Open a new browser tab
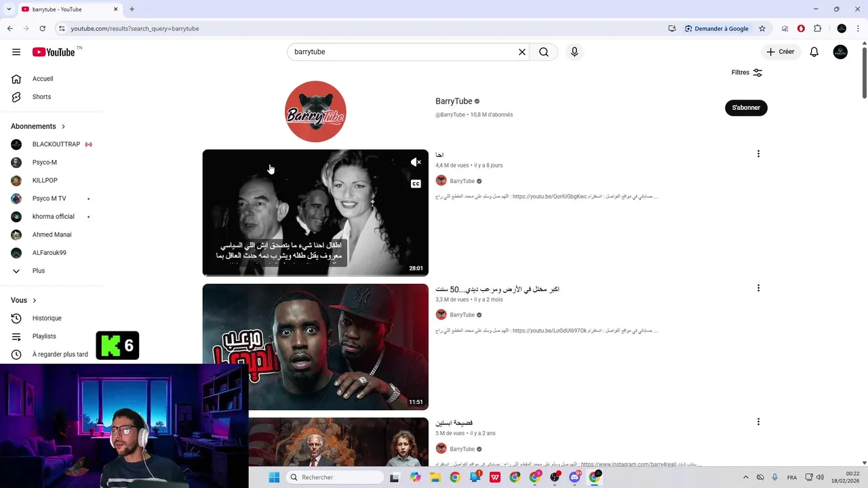The image size is (868, 488). coord(132,9)
